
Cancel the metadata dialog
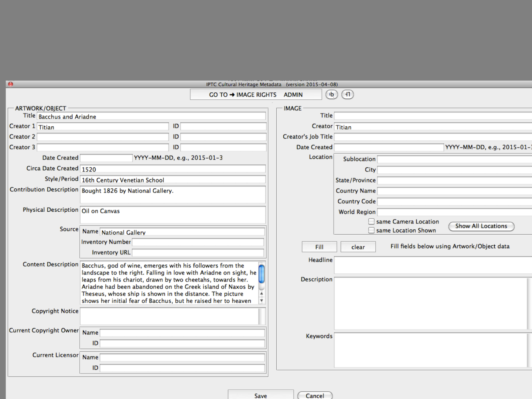click(315, 395)
